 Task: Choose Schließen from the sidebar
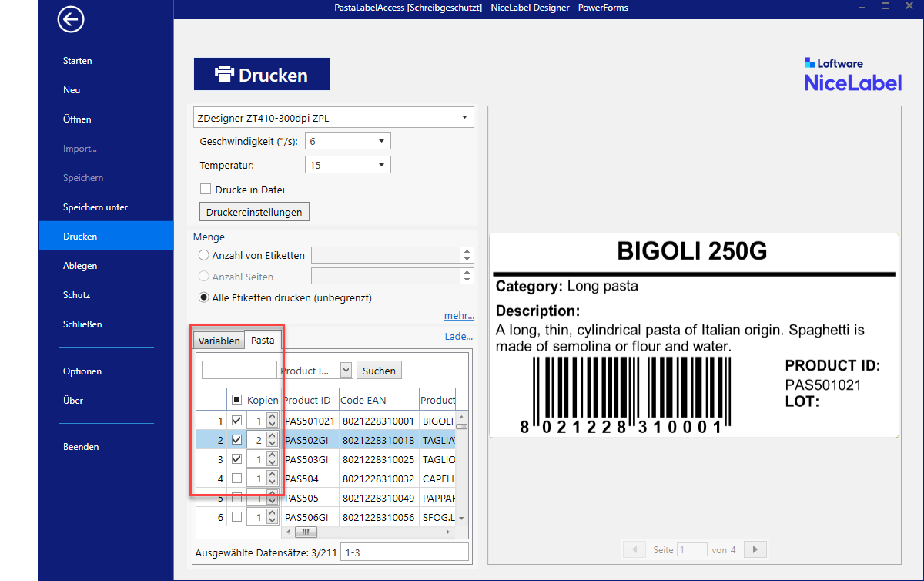tap(106, 324)
